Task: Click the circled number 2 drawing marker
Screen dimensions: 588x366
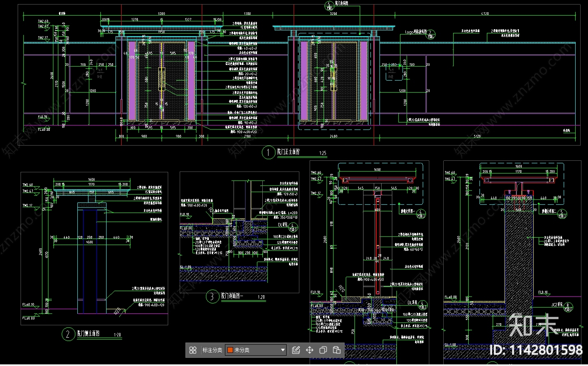Action: coord(68,334)
